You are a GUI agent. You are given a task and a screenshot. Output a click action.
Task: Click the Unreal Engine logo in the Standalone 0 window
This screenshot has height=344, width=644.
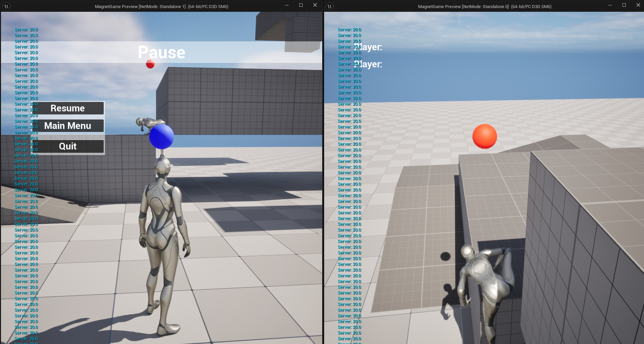(x=330, y=6)
